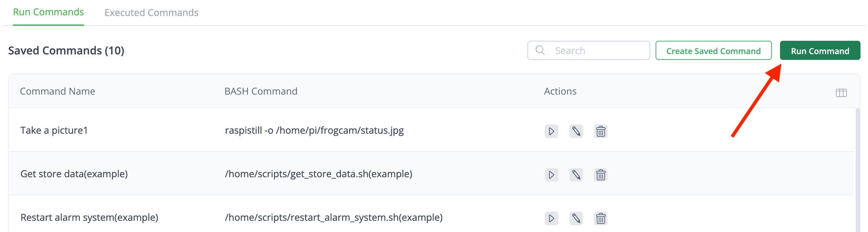Delete the Get store data(example) command
Image resolution: width=868 pixels, height=232 pixels.
point(601,175)
